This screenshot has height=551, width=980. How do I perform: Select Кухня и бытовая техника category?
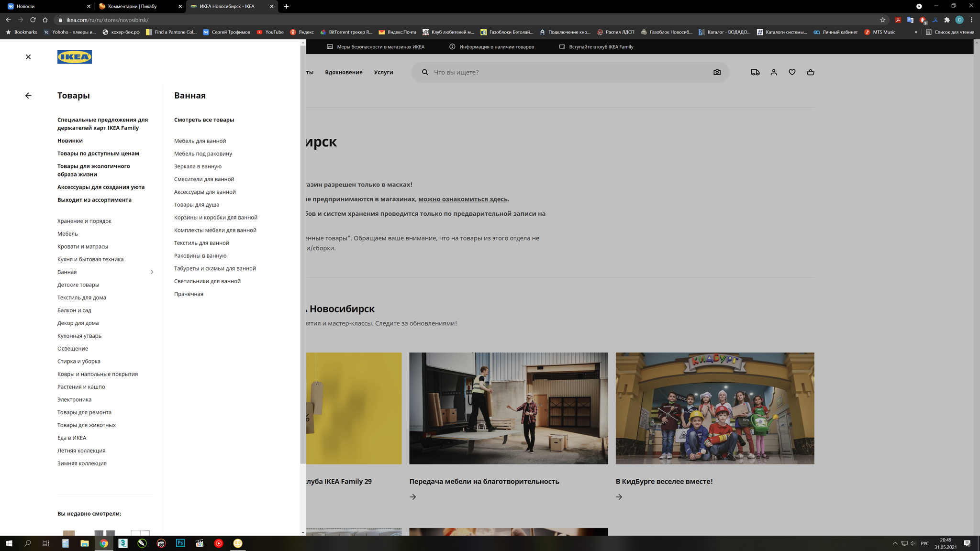pos(90,259)
